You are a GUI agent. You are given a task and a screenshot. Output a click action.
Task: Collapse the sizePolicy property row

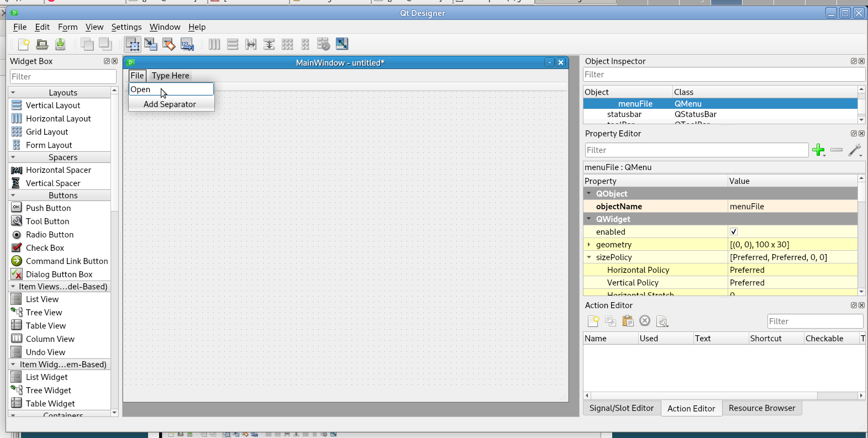point(589,257)
